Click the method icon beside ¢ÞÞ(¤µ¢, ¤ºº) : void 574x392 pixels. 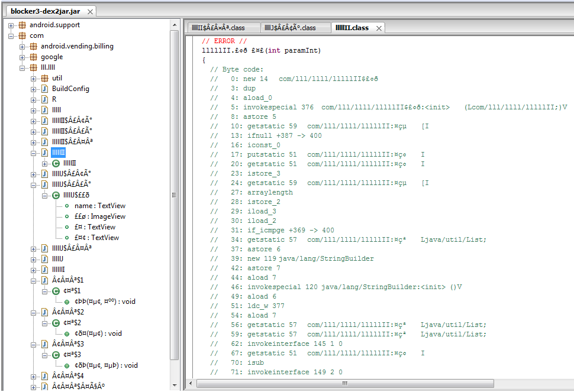tap(67, 302)
